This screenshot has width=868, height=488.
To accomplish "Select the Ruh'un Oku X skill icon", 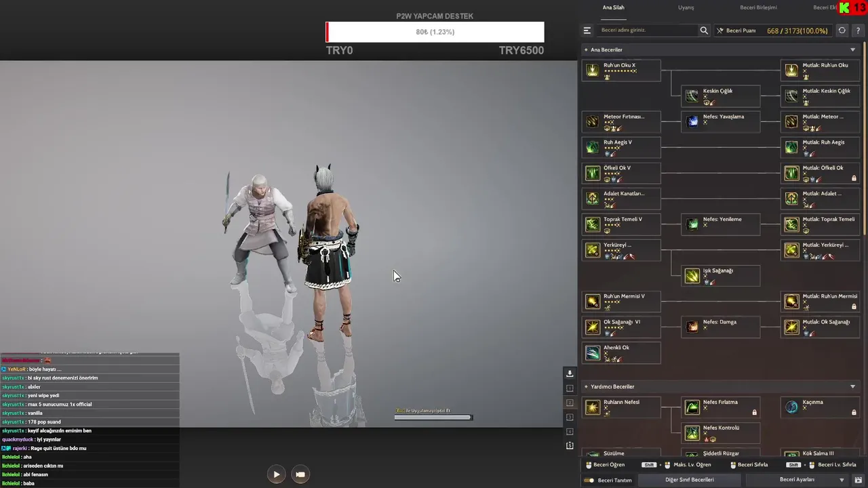I will point(593,70).
